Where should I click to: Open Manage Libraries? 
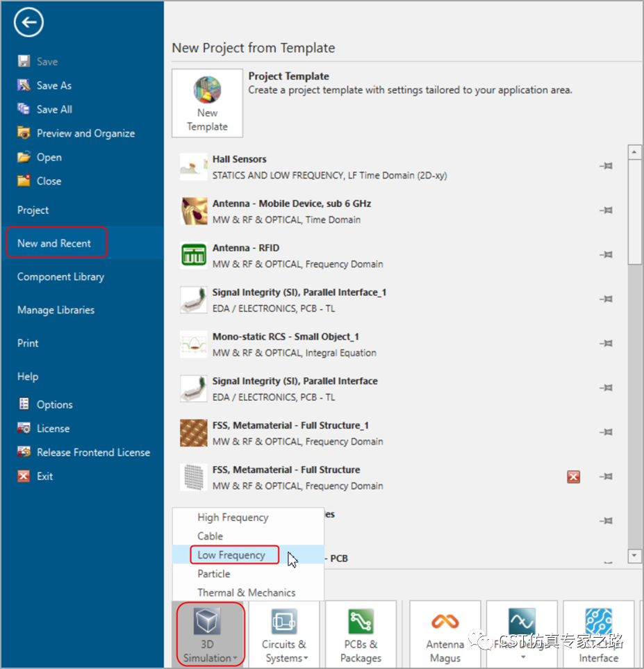click(56, 310)
